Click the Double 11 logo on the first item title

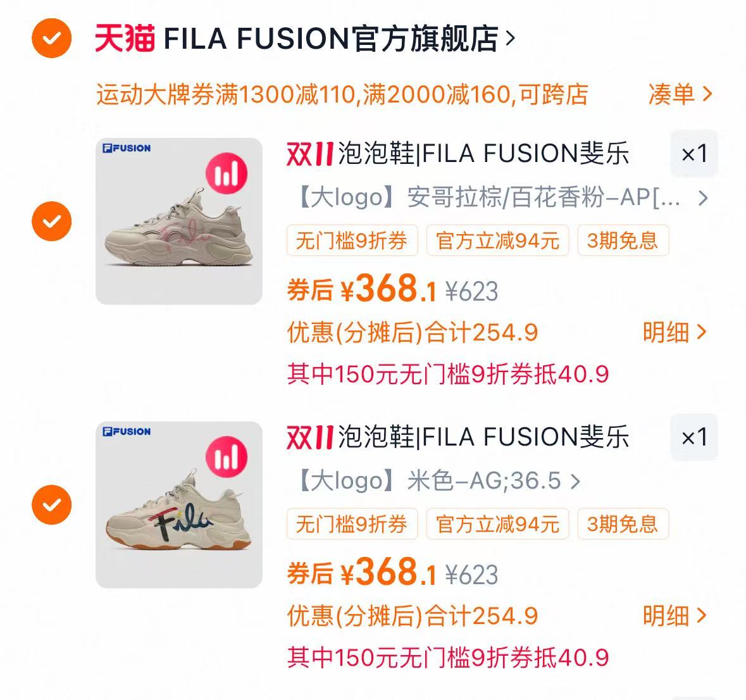click(309, 154)
